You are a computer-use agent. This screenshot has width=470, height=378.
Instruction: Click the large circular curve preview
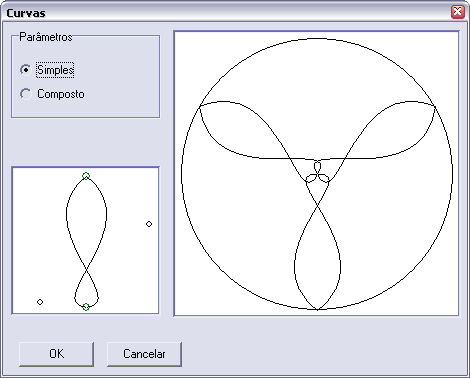[316, 173]
